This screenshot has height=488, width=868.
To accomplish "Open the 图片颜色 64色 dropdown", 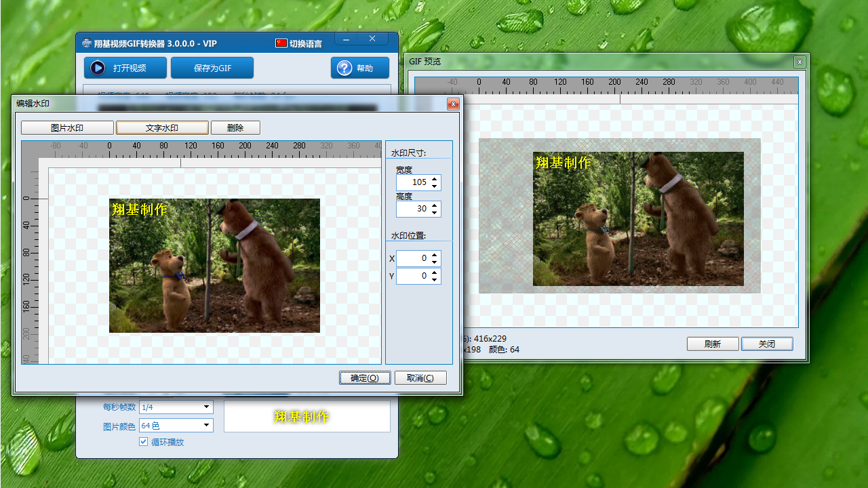I will tap(176, 426).
